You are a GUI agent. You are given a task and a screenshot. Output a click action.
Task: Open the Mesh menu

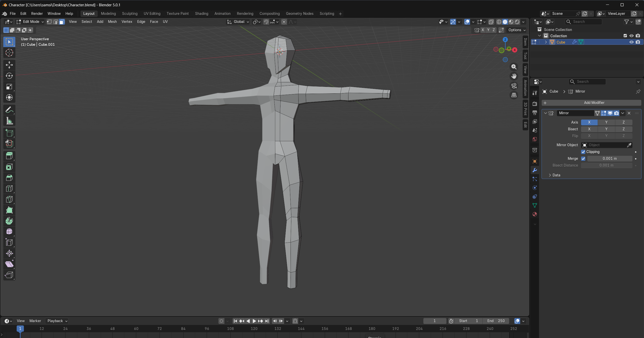112,22
